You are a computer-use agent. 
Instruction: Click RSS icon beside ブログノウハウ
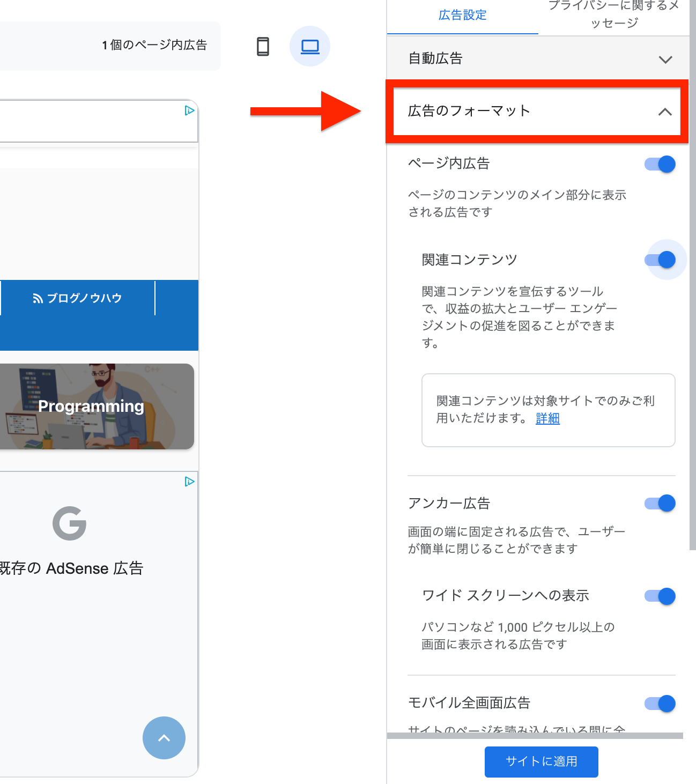38,299
